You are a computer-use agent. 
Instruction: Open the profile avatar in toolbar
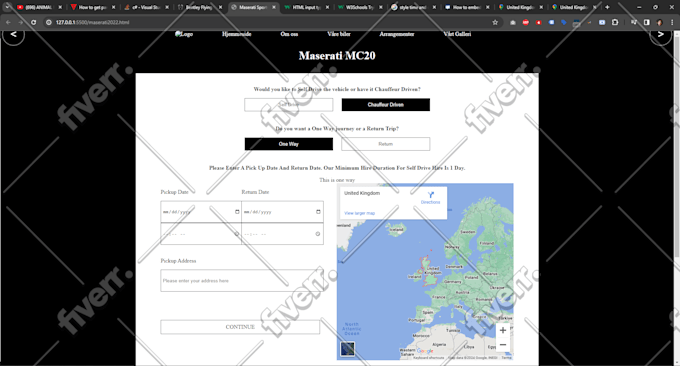pos(659,22)
